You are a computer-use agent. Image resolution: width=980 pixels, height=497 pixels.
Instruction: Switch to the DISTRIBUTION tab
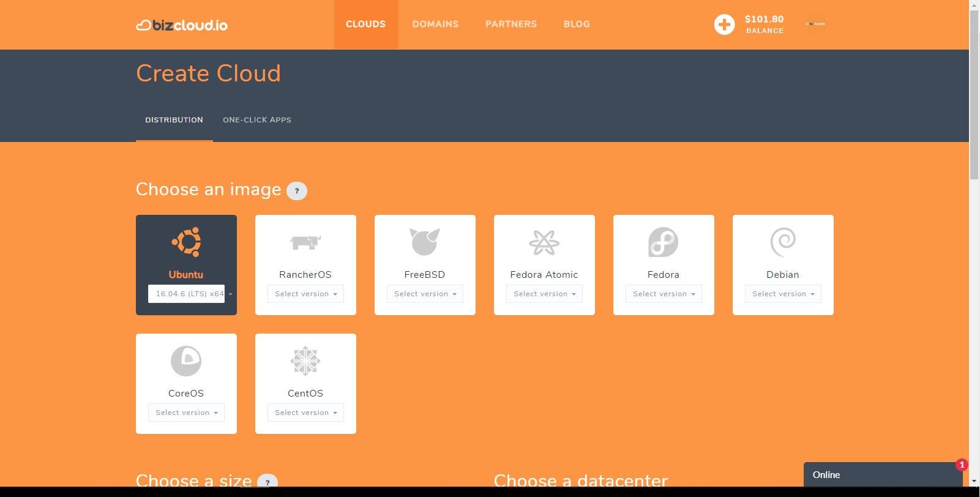pos(174,120)
